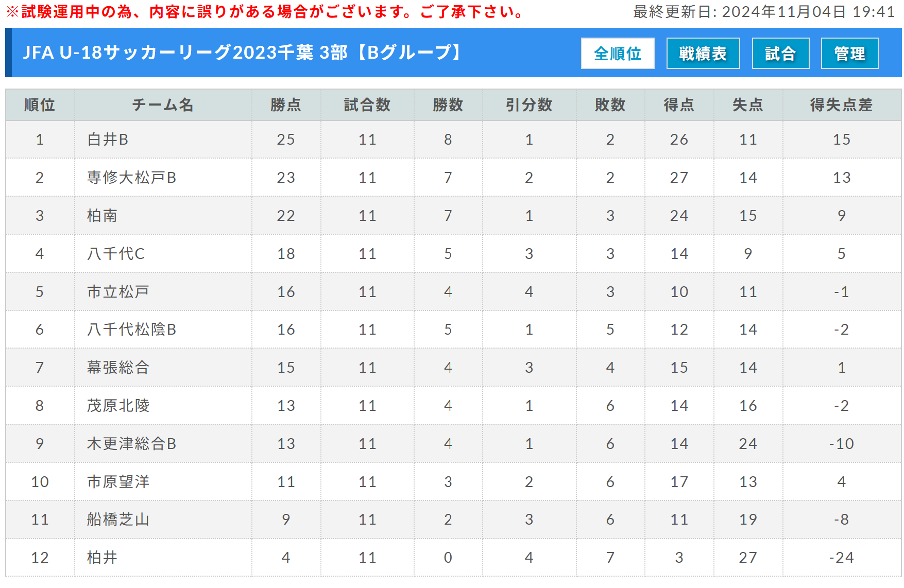Select team 専修大松戸B row

click(x=453, y=178)
